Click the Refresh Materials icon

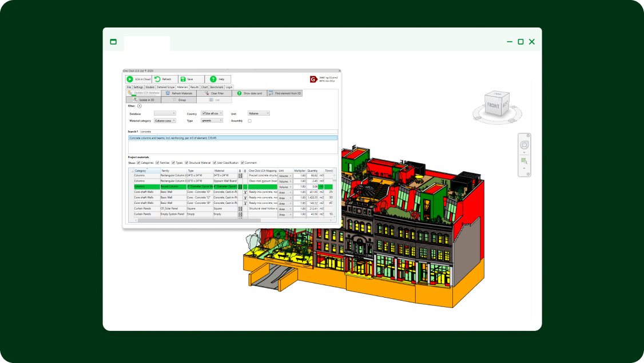(168, 93)
